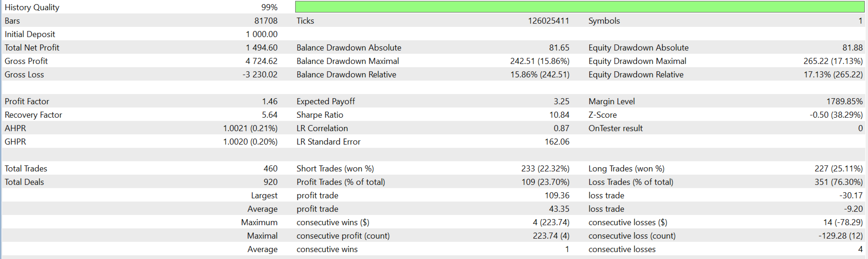Screen dimensions: 868x259
Task: Click the Profit Factor value 1.46
Action: 269,101
